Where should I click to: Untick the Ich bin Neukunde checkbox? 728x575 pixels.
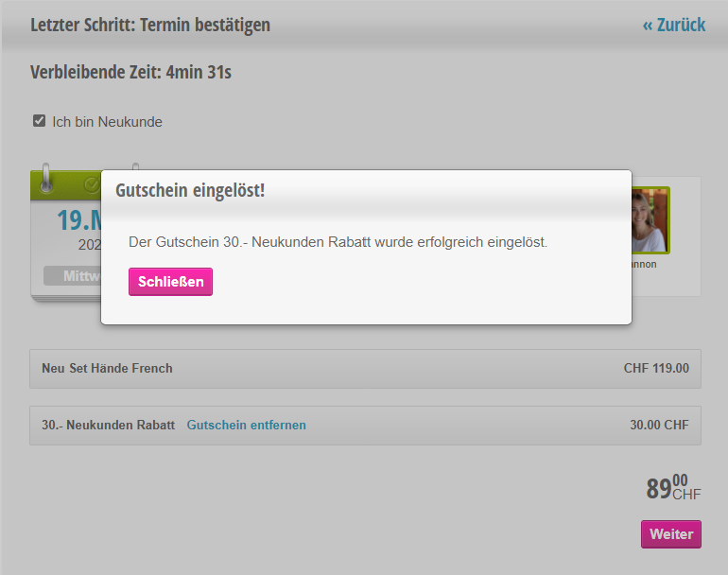click(x=40, y=121)
